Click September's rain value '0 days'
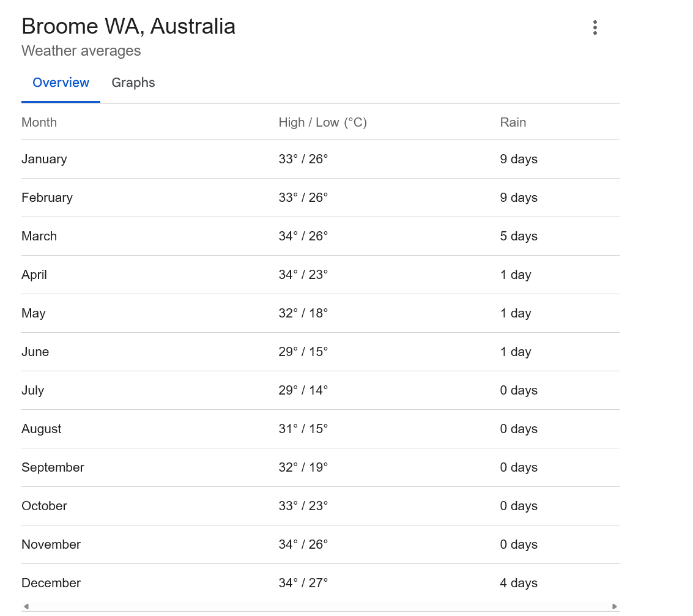This screenshot has height=616, width=693. click(x=519, y=467)
